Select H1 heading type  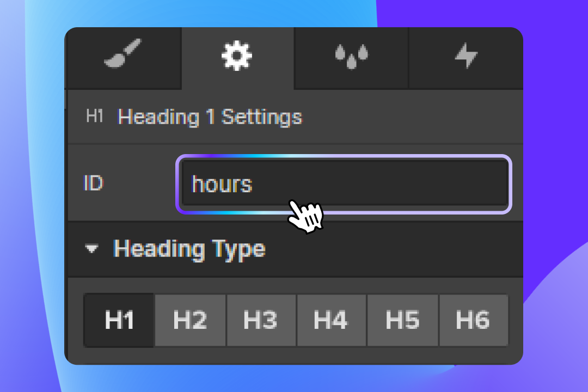[119, 320]
